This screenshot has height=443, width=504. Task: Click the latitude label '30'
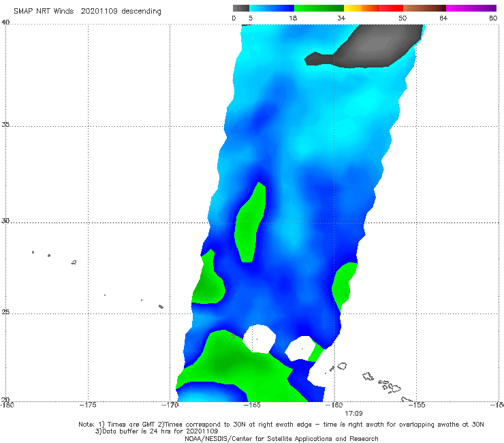click(x=5, y=221)
